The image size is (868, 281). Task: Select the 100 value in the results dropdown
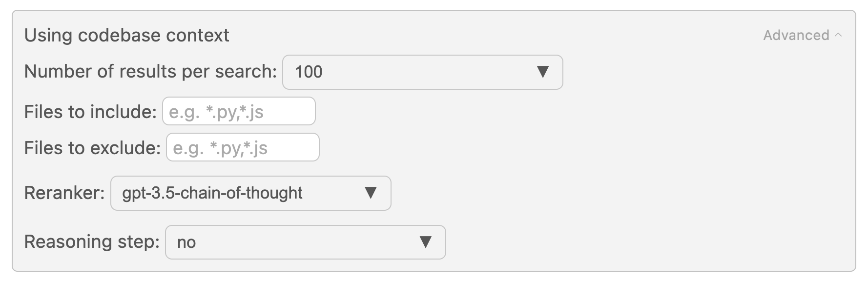(309, 72)
